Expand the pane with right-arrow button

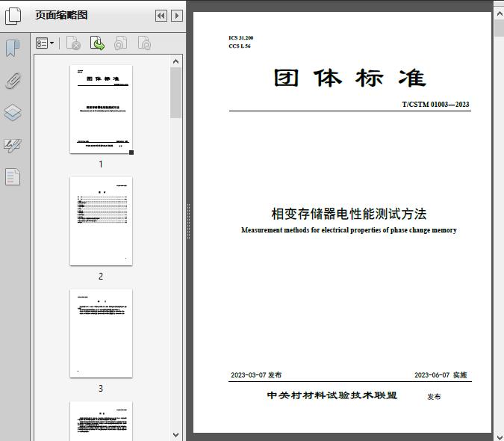pos(177,16)
